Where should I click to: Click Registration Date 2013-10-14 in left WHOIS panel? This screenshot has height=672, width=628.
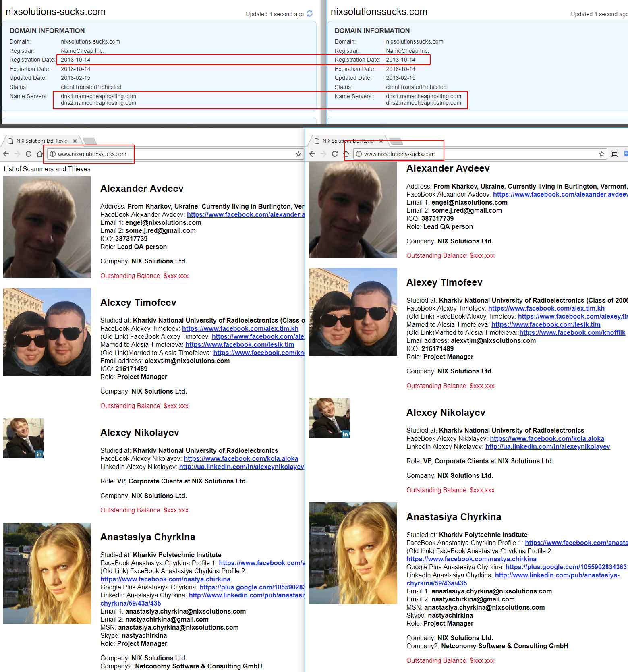[x=76, y=60]
